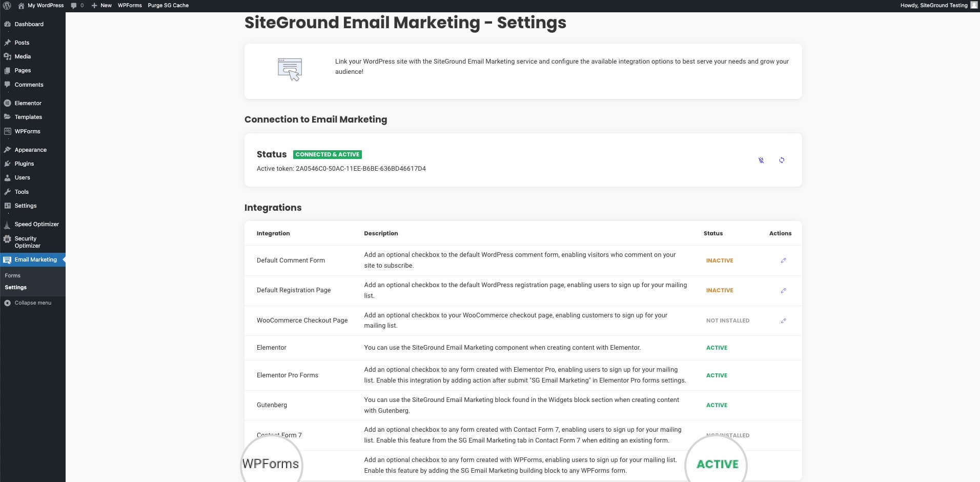Click the Plugins plug icon
Image resolution: width=980 pixels, height=482 pixels.
coord(7,164)
